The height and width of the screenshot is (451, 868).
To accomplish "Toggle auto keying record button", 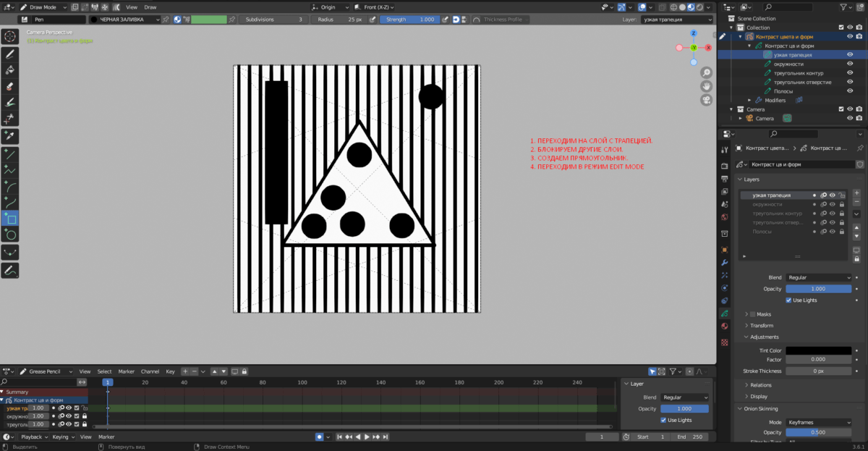I will click(x=319, y=437).
